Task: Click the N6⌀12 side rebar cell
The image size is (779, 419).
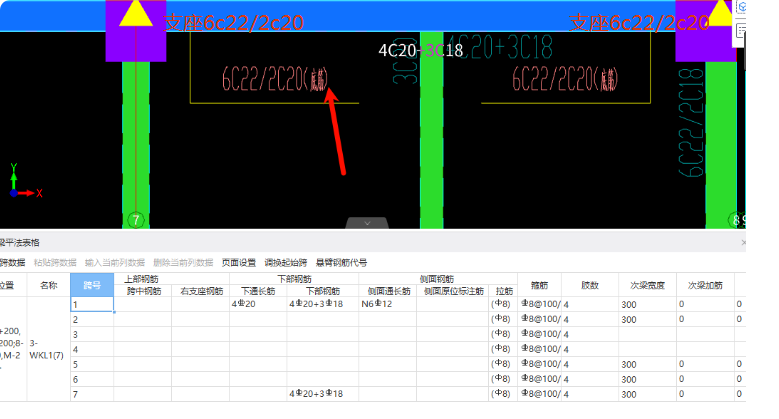Action: 388,304
